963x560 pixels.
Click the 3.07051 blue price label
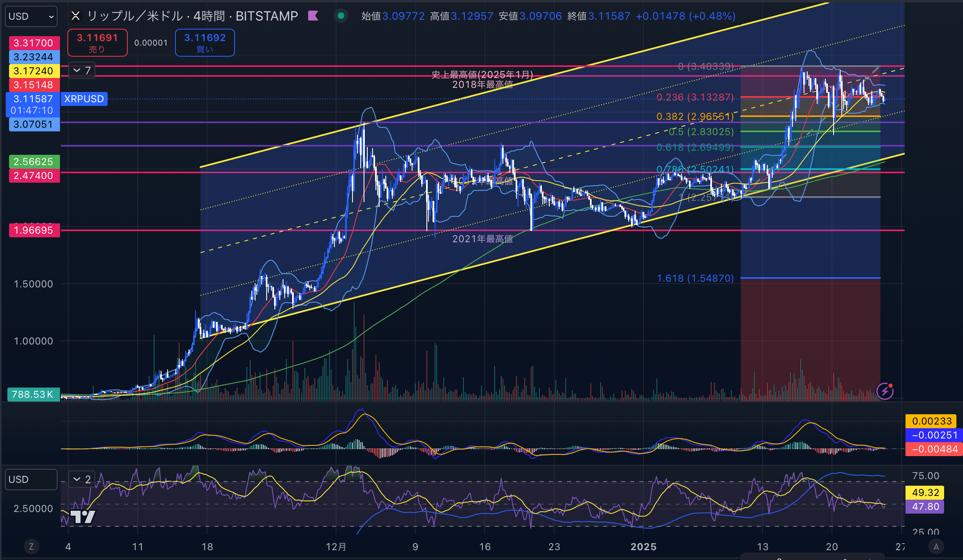click(x=34, y=124)
